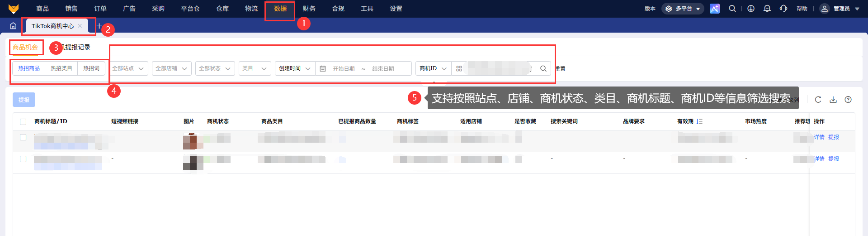The image size is (868, 236).
Task: Open the 仓库 menu
Action: click(222, 9)
